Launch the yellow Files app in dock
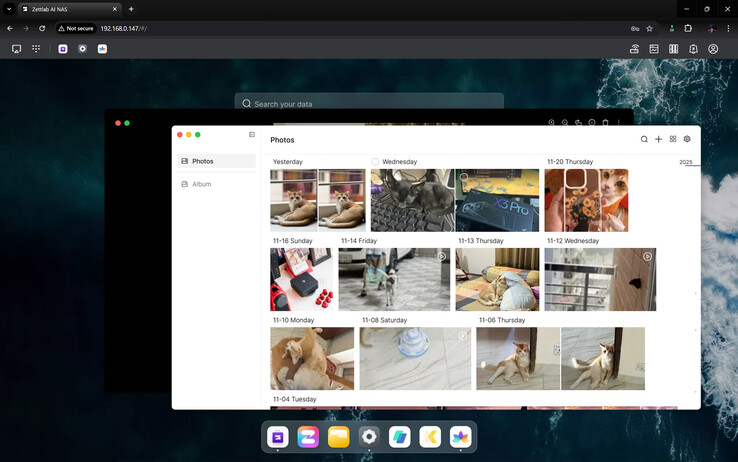This screenshot has width=738, height=462. coord(338,437)
